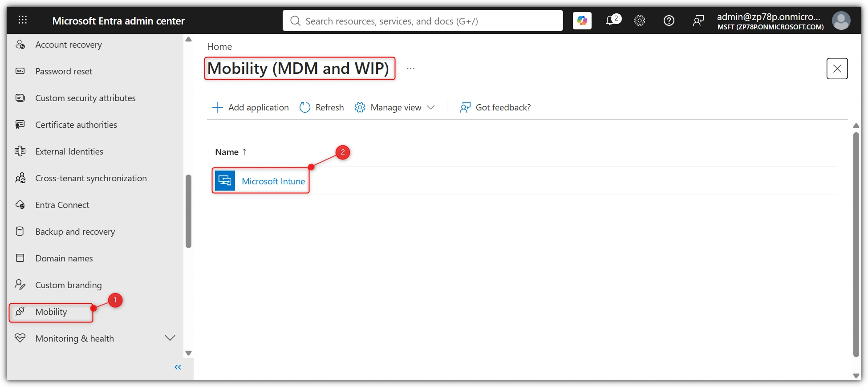
Task: Click the Entra Connect icon
Action: pyautogui.click(x=20, y=205)
